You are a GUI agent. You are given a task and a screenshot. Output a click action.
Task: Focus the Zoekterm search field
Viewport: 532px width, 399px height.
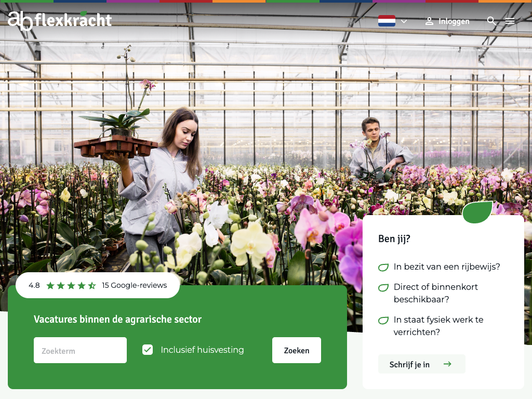[80, 350]
